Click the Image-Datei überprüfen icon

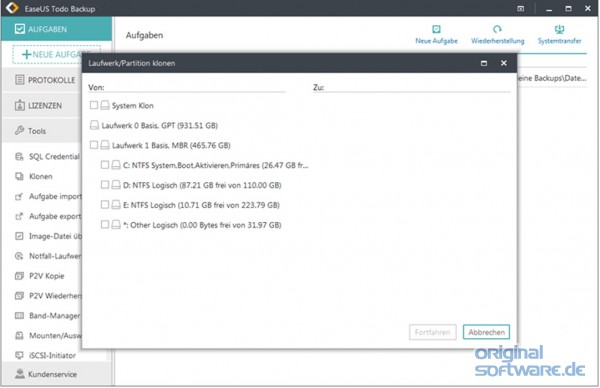pyautogui.click(x=19, y=236)
